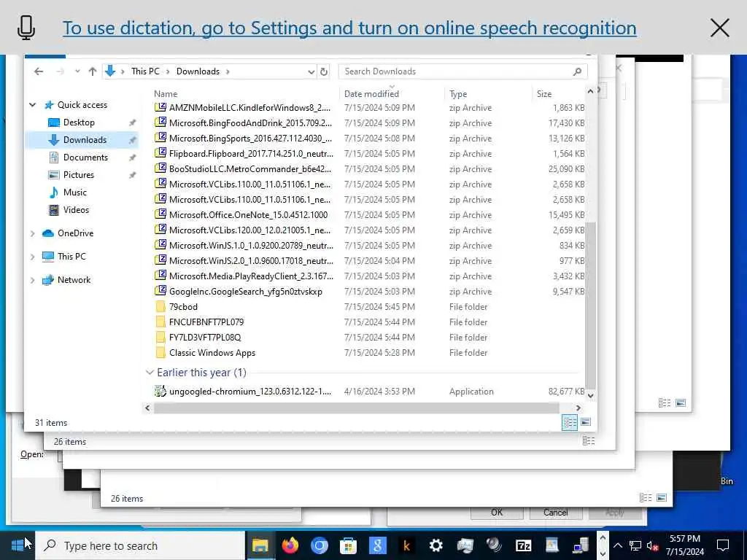
Task: Open Desktop in Quick access
Action: (x=79, y=122)
